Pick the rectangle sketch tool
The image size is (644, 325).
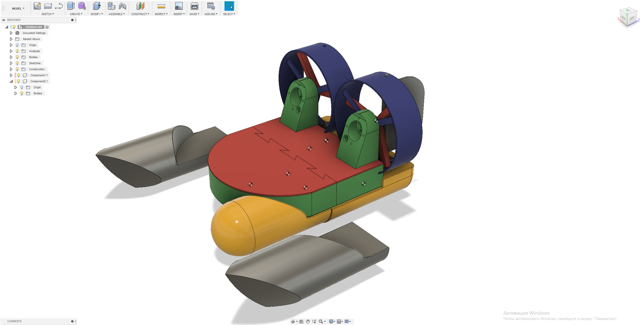pos(48,6)
